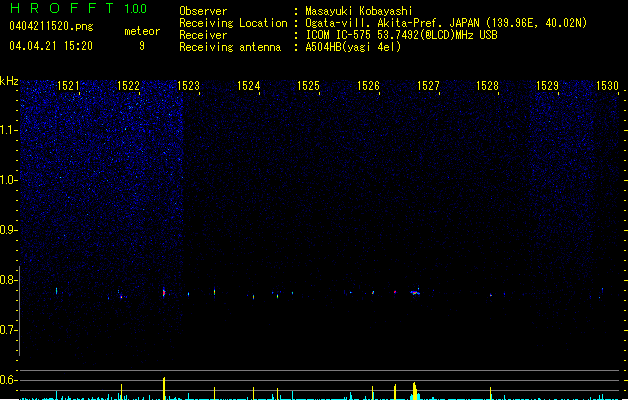Click the 0.6 kHz frequency tick label
This screenshot has width=629, height=400.
click(8, 380)
